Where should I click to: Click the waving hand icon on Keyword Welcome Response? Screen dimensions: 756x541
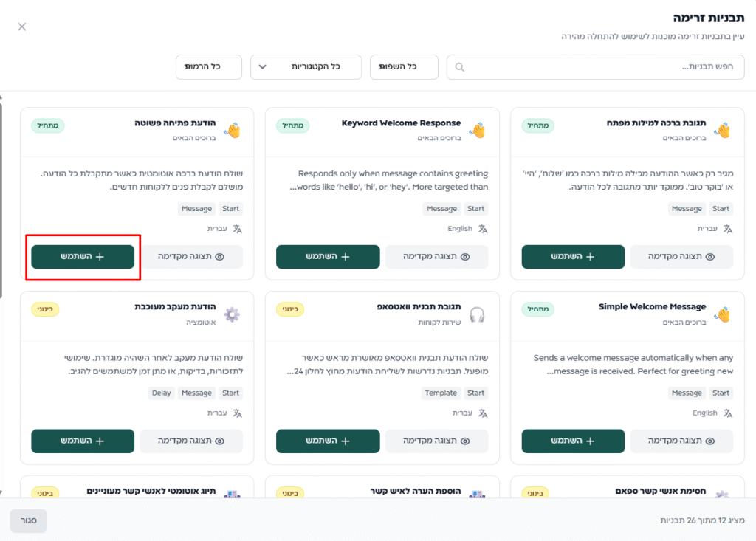tap(477, 130)
